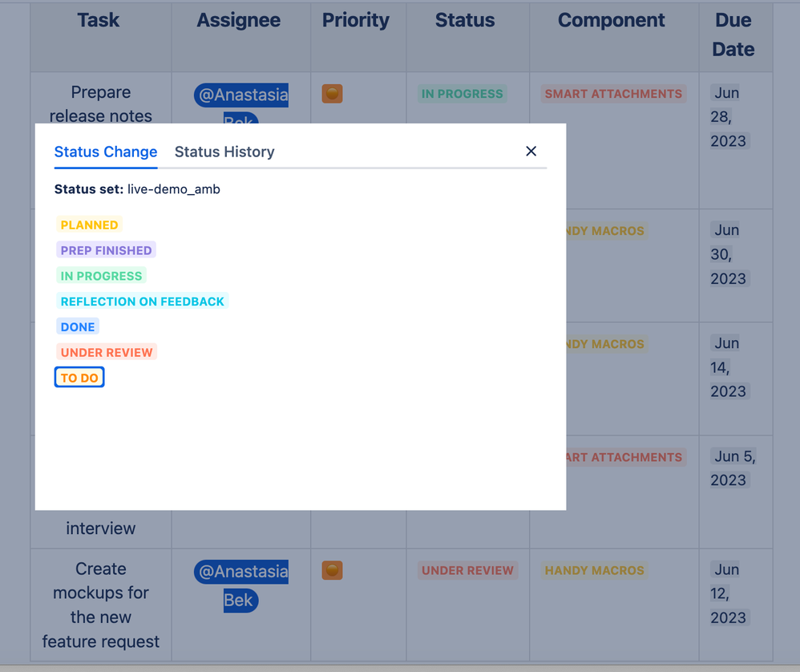Click HANDY MACROS label in mockups row
The width and height of the screenshot is (800, 672).
click(594, 570)
